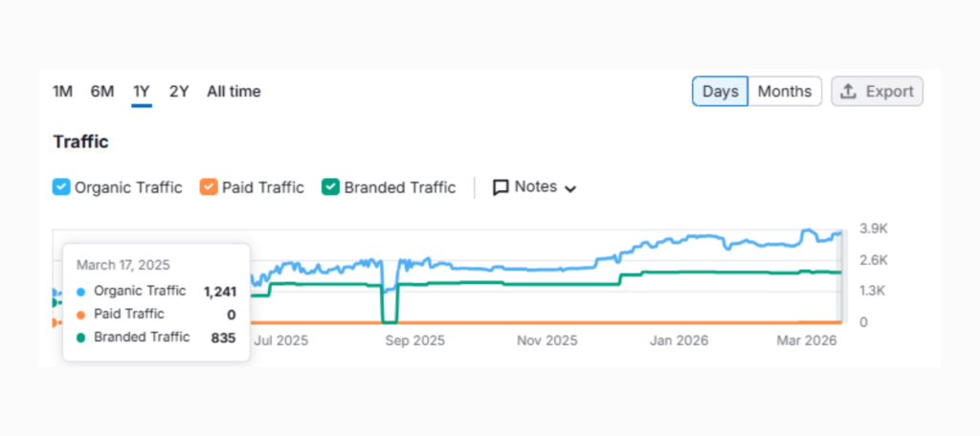Viewport: 980px width, 436px height.
Task: Choose the 2Y time range
Action: point(179,92)
